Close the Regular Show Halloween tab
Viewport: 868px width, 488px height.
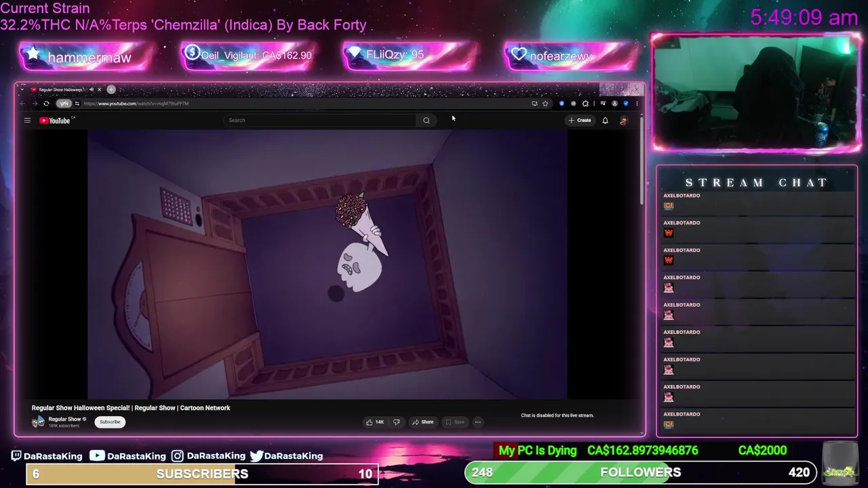[x=99, y=89]
